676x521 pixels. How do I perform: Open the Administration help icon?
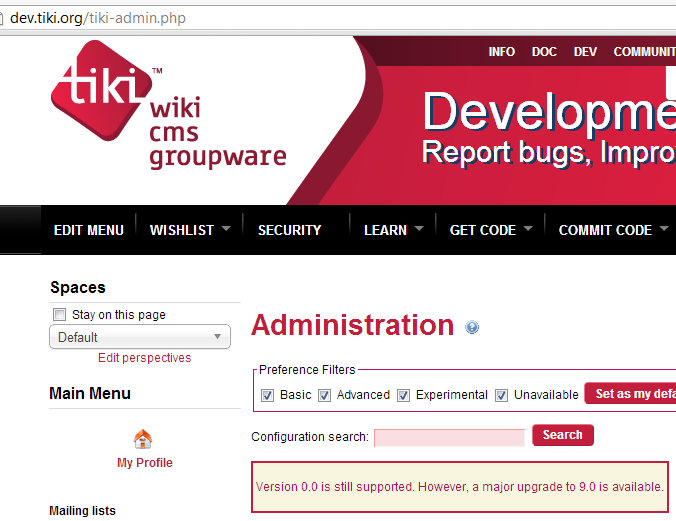tap(472, 327)
